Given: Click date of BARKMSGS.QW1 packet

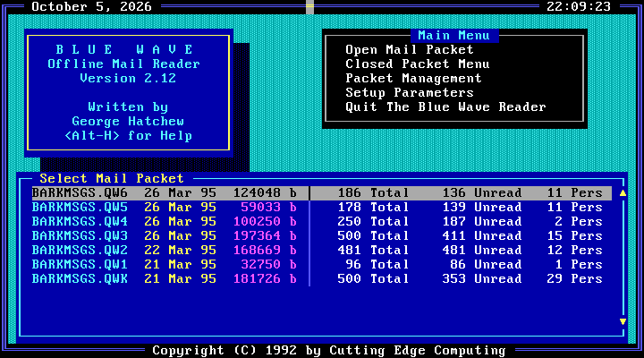Looking at the screenshot, I should 181,265.
